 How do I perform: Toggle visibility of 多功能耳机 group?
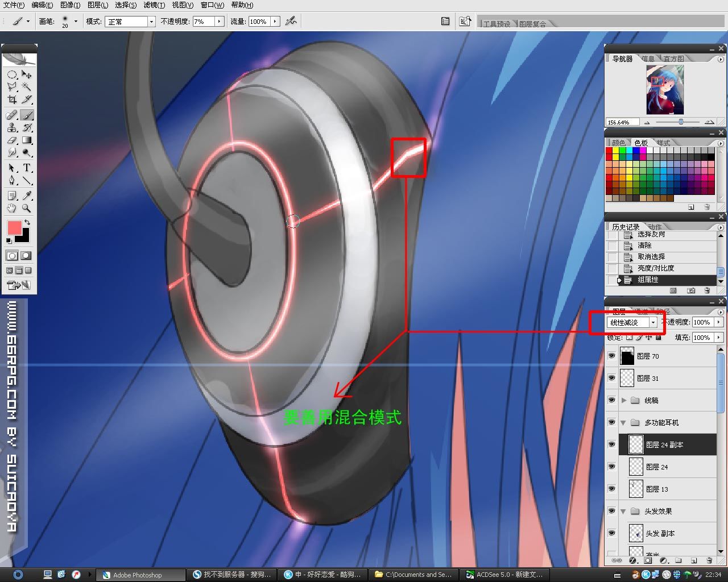click(x=611, y=422)
